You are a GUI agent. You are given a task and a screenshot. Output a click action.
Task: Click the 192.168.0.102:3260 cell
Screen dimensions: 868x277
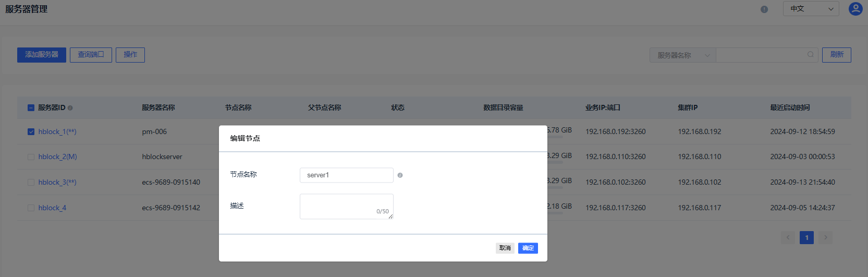coord(616,182)
